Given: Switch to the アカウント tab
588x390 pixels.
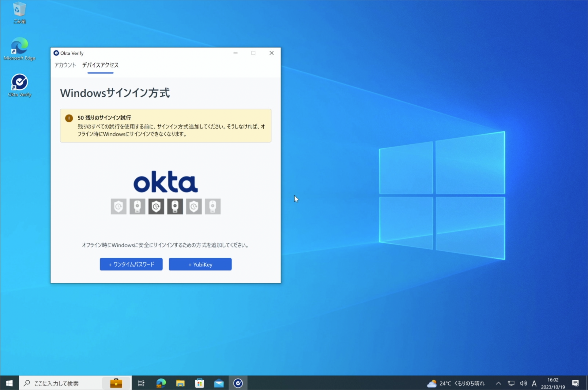Looking at the screenshot, I should 65,65.
